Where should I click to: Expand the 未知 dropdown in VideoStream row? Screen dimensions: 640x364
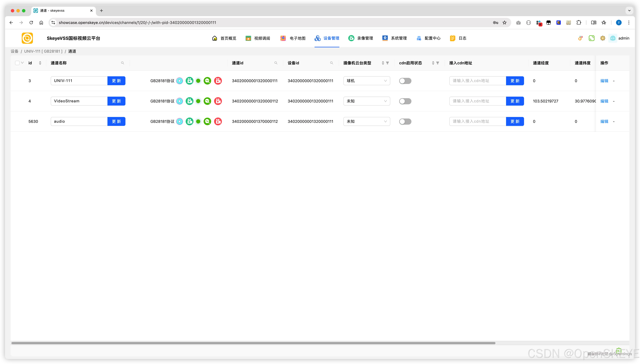[x=367, y=101]
